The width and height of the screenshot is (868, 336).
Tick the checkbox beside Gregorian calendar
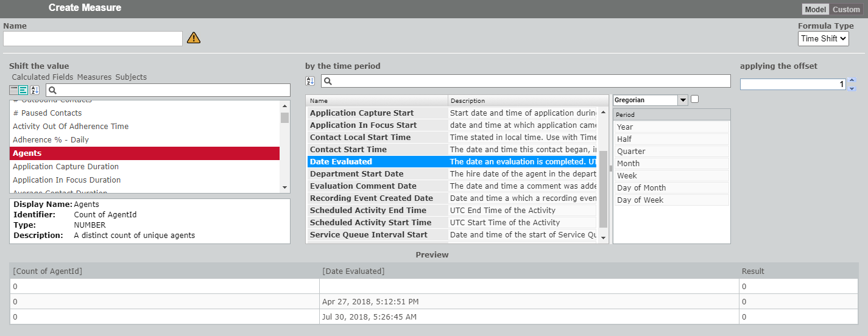point(695,99)
